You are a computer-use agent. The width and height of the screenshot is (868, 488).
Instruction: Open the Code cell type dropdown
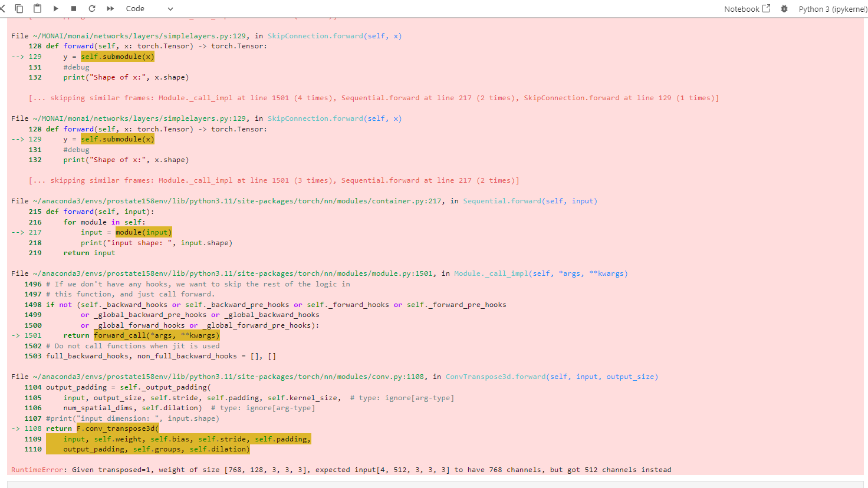(x=135, y=9)
